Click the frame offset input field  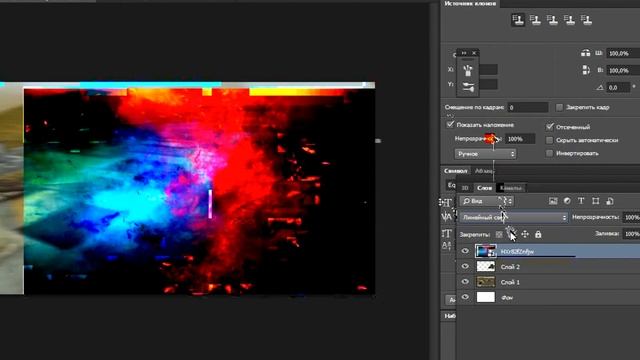pyautogui.click(x=527, y=107)
